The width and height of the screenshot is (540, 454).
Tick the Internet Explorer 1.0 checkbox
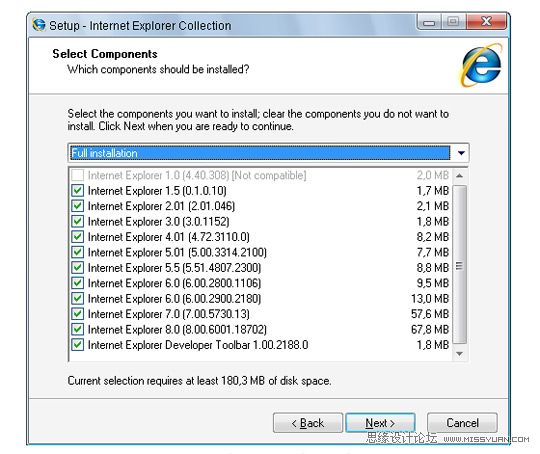(x=77, y=175)
